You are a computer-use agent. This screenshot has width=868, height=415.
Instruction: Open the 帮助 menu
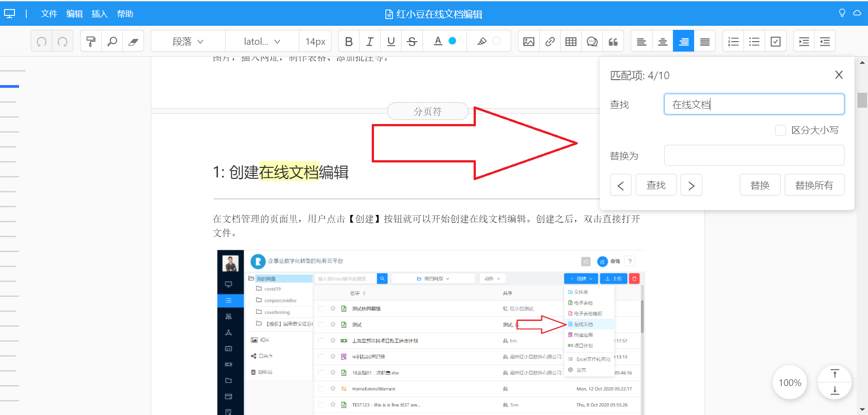pyautogui.click(x=125, y=14)
